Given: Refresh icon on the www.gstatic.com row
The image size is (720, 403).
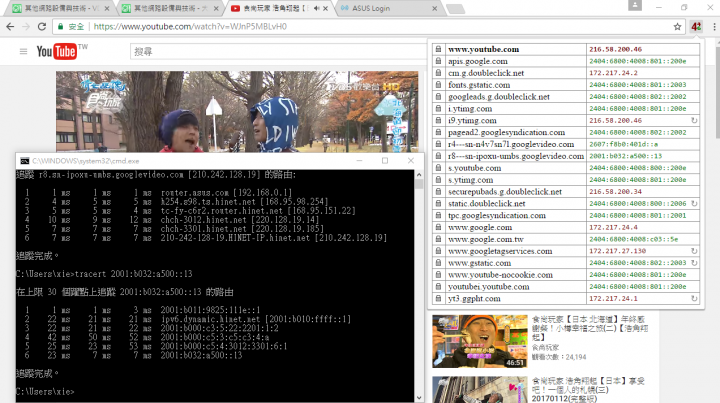Looking at the screenshot, I should 694,263.
